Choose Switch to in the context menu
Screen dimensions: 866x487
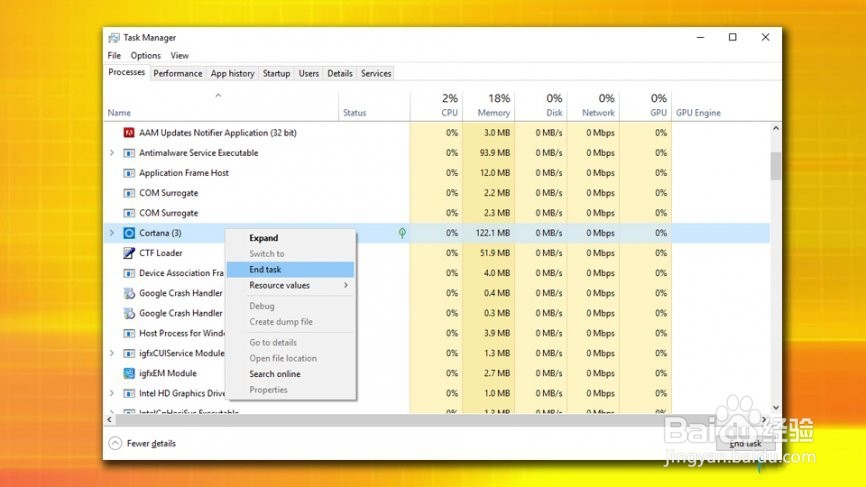[291, 254]
